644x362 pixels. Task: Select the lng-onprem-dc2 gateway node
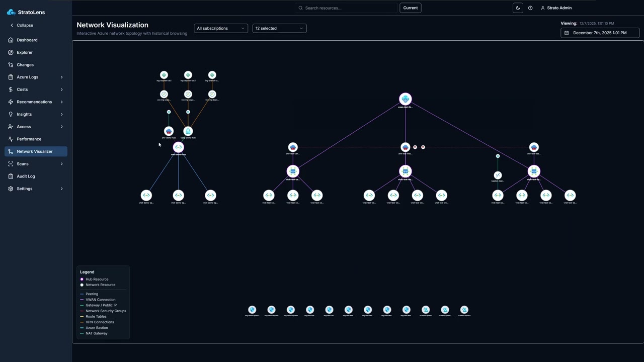click(x=188, y=75)
